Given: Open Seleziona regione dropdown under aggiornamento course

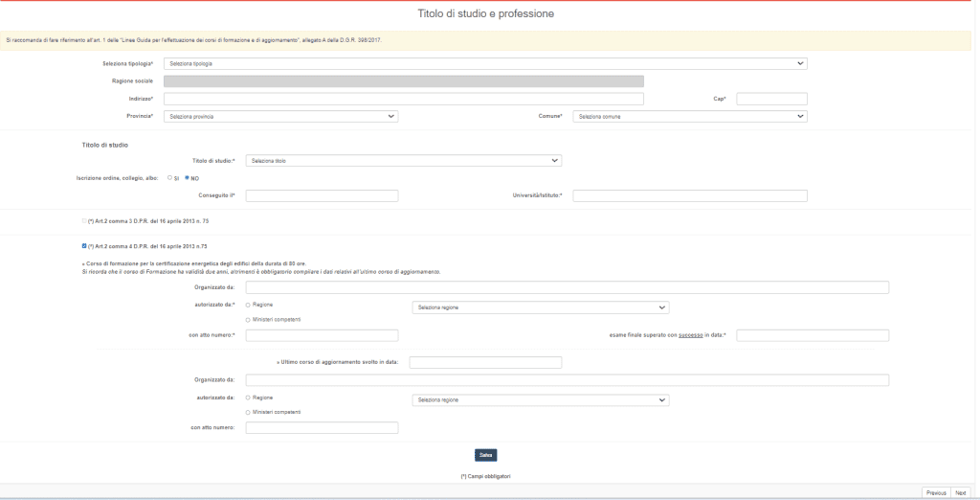Looking at the screenshot, I should pos(539,399).
